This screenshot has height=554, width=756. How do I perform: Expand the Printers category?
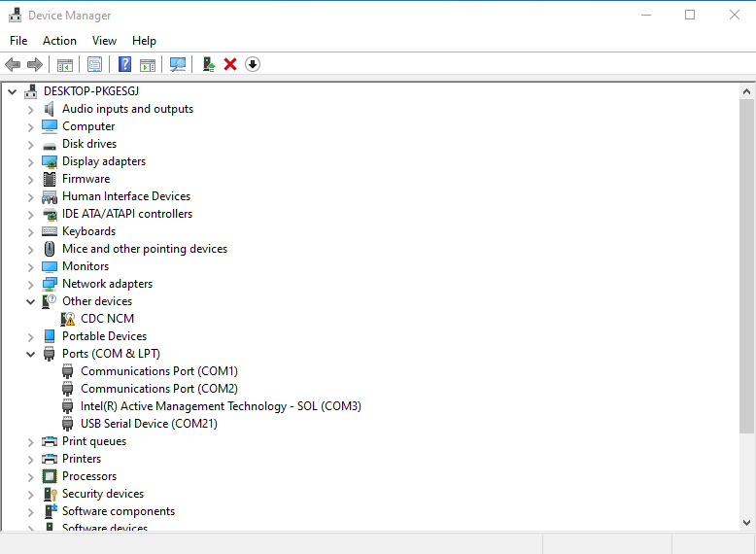click(30, 460)
